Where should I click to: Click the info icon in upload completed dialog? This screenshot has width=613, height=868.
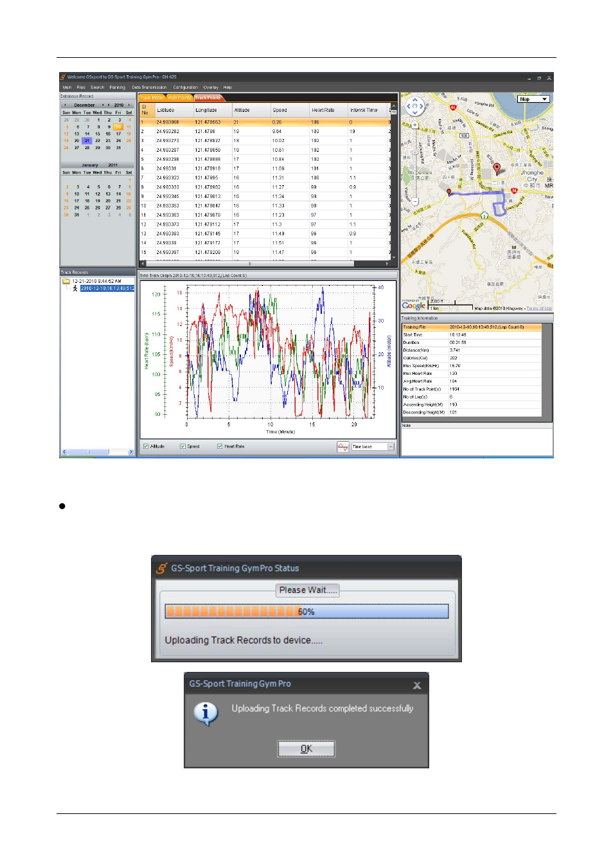point(206,713)
